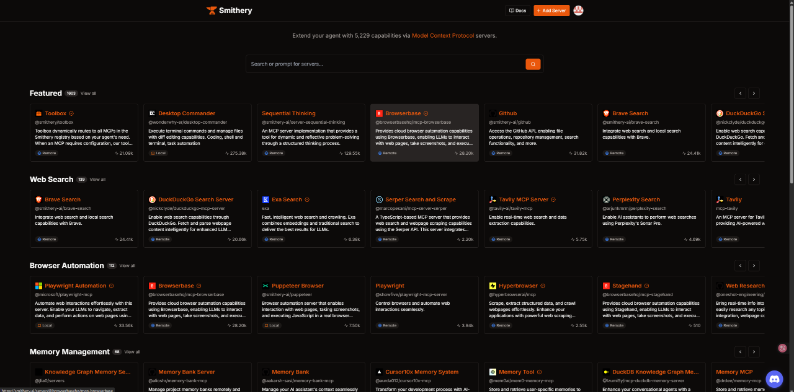794x392 pixels.
Task: Click the Brave lion icon under Web Search
Action: click(x=38, y=200)
